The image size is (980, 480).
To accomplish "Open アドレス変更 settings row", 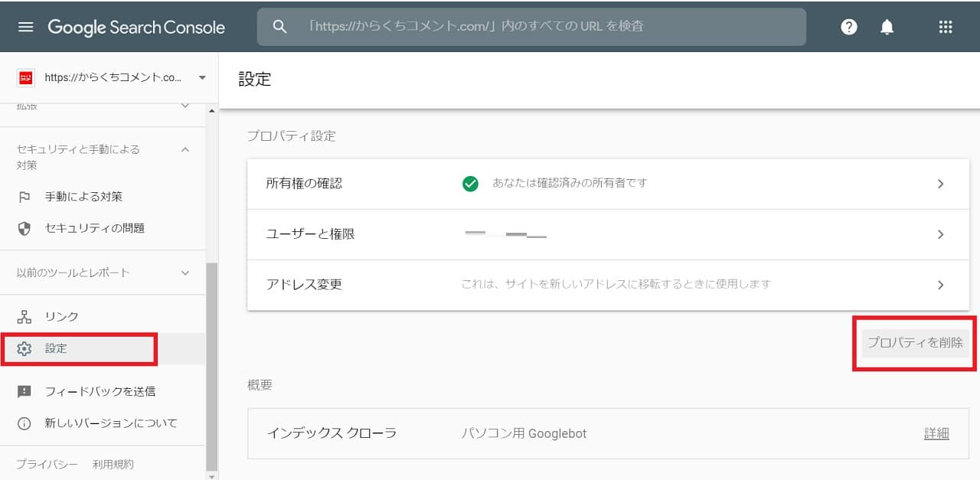I will (x=599, y=285).
